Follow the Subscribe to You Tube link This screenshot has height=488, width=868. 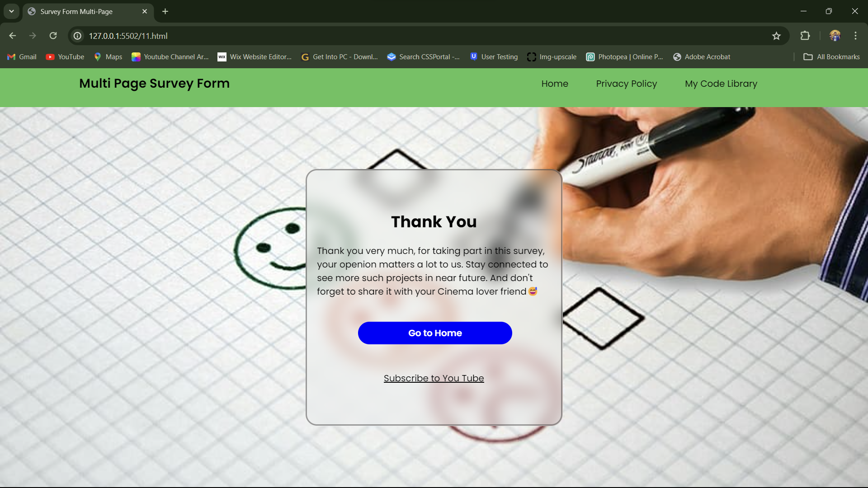[434, 378]
